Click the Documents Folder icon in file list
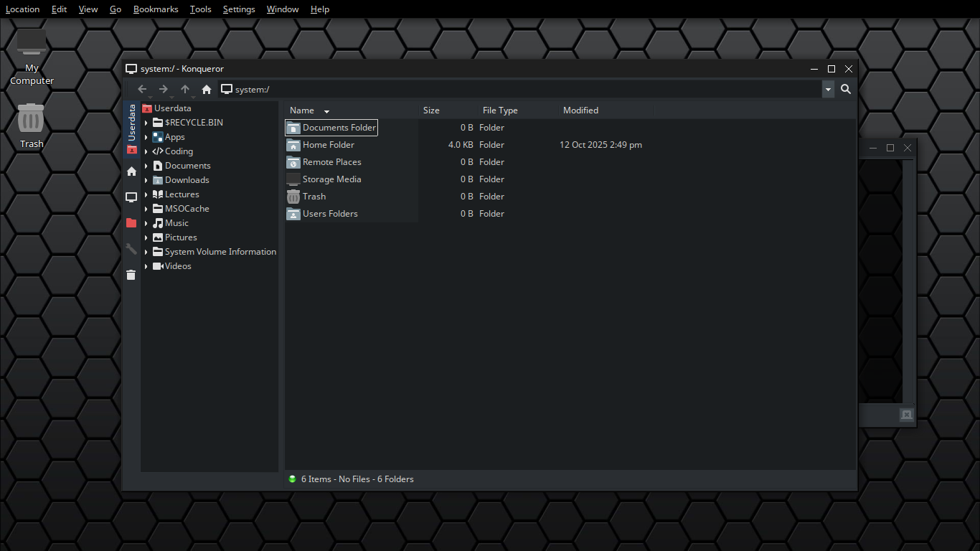Image resolution: width=980 pixels, height=551 pixels. pos(293,128)
